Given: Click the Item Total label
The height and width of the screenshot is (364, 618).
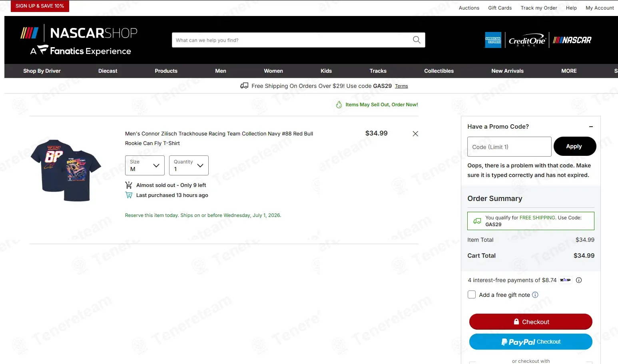Looking at the screenshot, I should tap(480, 240).
